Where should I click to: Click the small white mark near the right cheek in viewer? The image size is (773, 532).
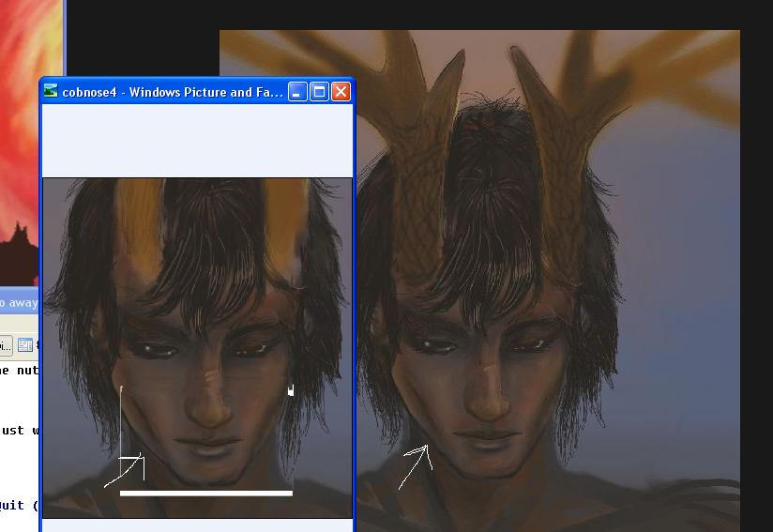pos(291,389)
